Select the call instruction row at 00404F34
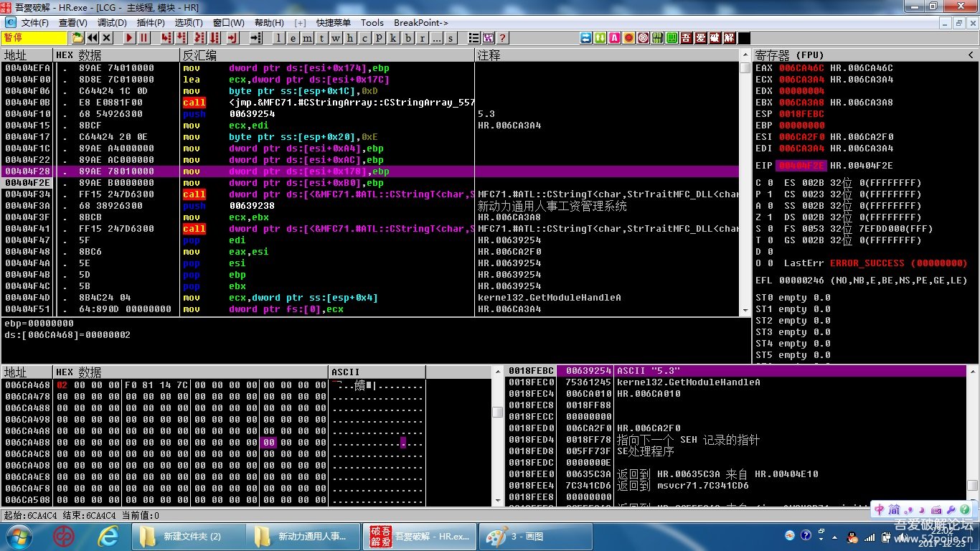Screen dimensions: 980x551 click(370, 194)
